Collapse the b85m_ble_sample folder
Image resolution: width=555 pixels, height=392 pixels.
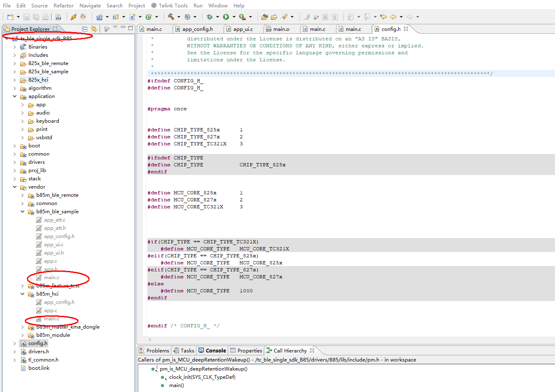(23, 212)
